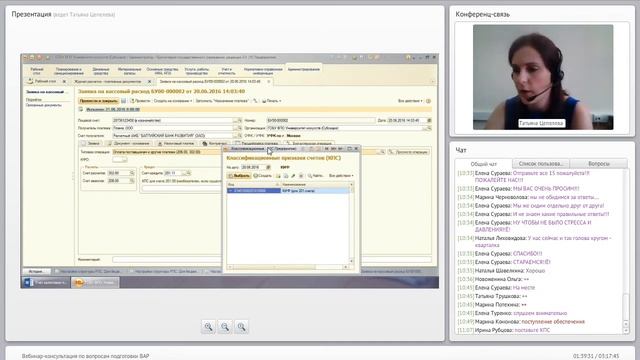Click Выбрать button in КПС dialog
Screen dimensions: 640x360
point(239,176)
